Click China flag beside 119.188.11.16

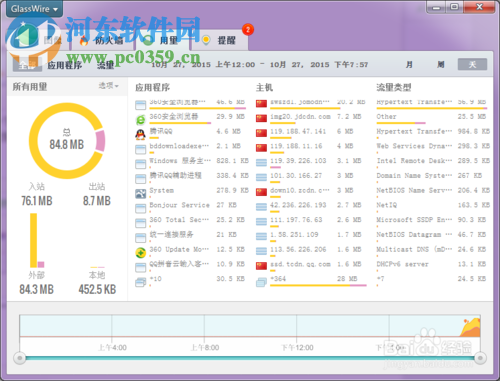[261, 148]
